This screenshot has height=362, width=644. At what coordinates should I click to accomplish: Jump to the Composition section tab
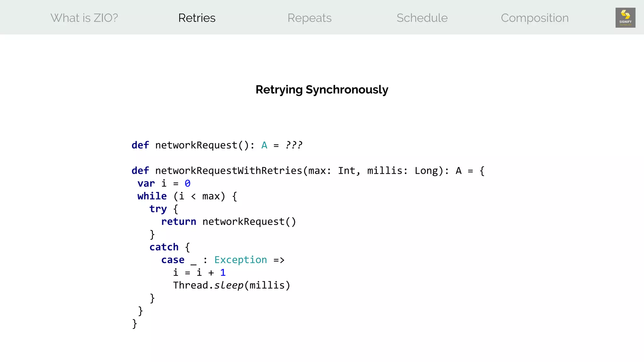[535, 18]
